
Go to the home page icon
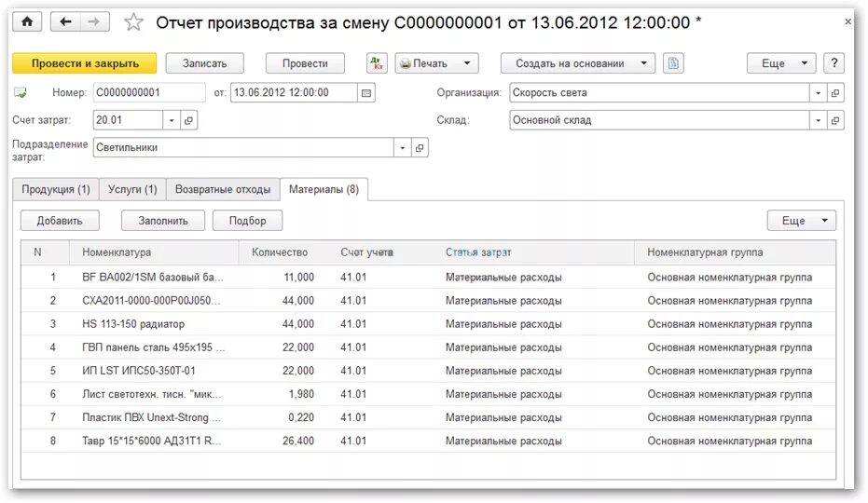pyautogui.click(x=27, y=22)
